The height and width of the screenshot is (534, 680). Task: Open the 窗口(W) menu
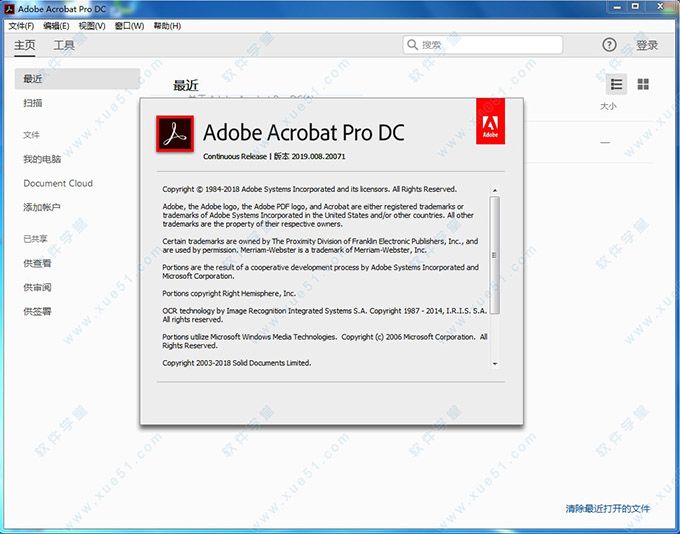[x=129, y=26]
